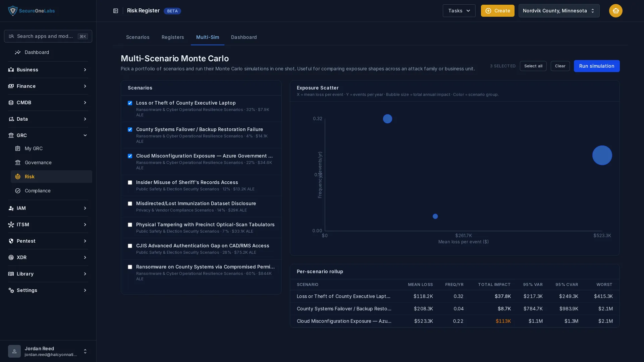Viewport: 644px width, 362px height.
Task: Click the plus icon on the Create button
Action: pos(488,11)
